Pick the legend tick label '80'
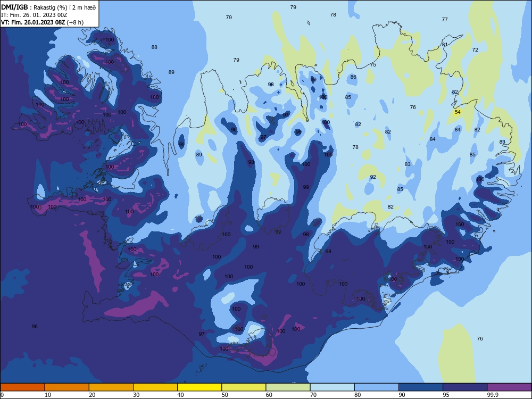532x399 pixels. pos(358,395)
